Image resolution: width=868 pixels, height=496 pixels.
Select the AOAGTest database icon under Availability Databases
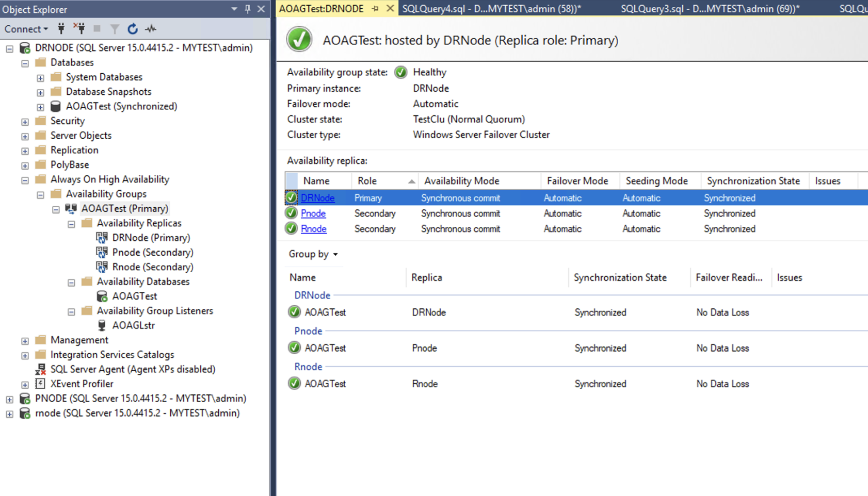click(102, 296)
